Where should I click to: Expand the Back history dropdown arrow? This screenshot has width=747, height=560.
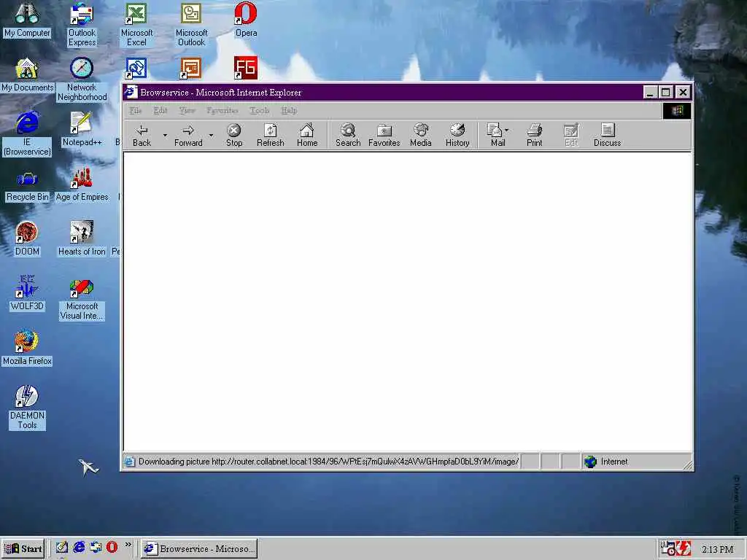pyautogui.click(x=165, y=135)
